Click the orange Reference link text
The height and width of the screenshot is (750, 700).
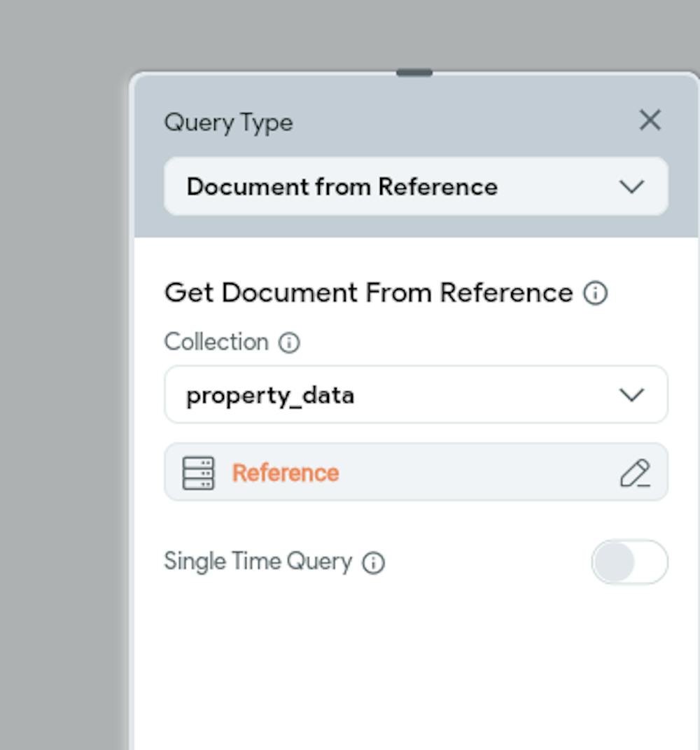tap(286, 473)
